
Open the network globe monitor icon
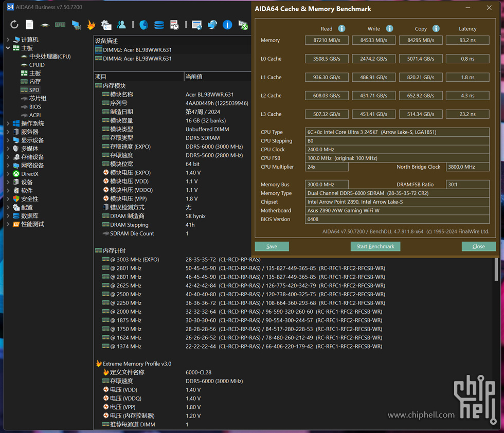[212, 25]
